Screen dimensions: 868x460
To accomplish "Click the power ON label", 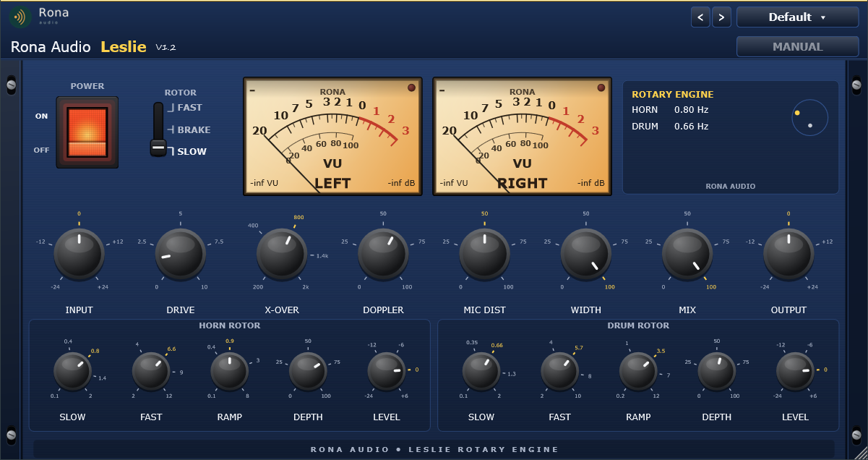I will (42, 116).
